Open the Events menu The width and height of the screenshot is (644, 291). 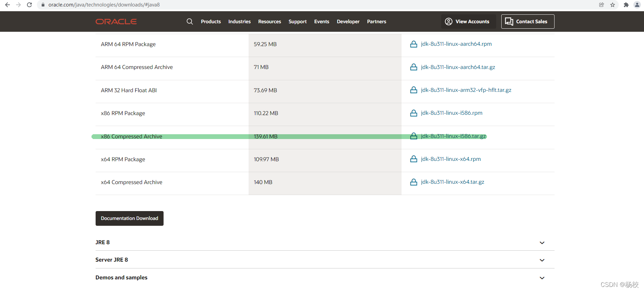click(322, 22)
